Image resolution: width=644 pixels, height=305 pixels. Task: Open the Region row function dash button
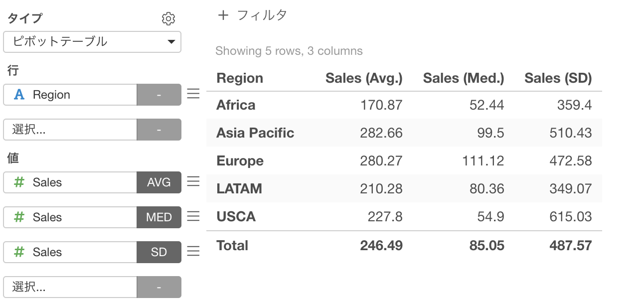point(159,95)
